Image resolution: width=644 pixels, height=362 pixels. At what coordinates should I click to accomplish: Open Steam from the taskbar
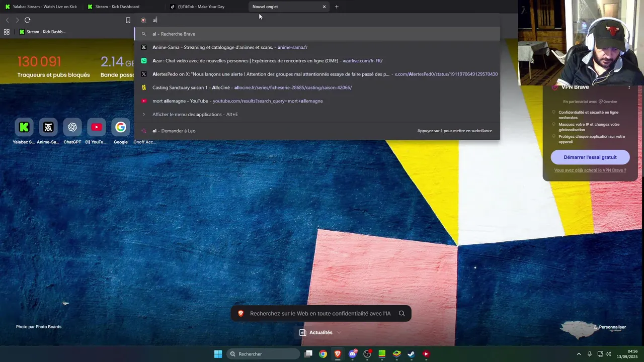[411, 354]
